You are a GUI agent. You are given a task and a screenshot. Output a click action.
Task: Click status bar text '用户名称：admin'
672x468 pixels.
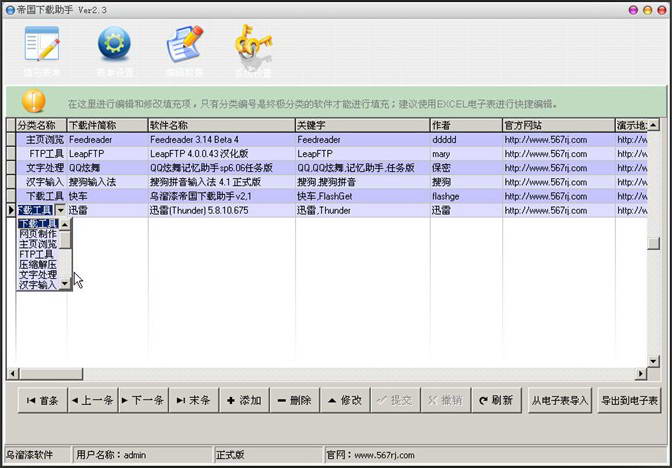click(x=111, y=455)
